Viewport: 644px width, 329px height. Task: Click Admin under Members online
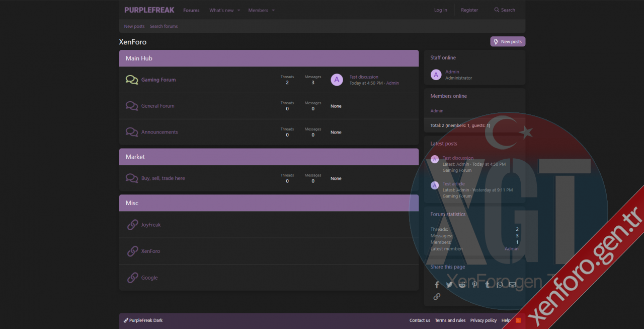click(437, 111)
